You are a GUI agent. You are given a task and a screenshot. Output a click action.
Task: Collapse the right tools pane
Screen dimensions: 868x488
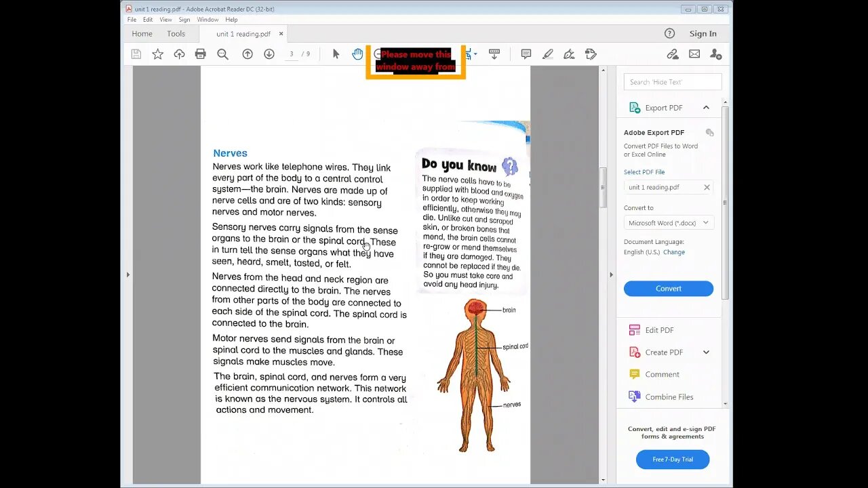point(611,274)
